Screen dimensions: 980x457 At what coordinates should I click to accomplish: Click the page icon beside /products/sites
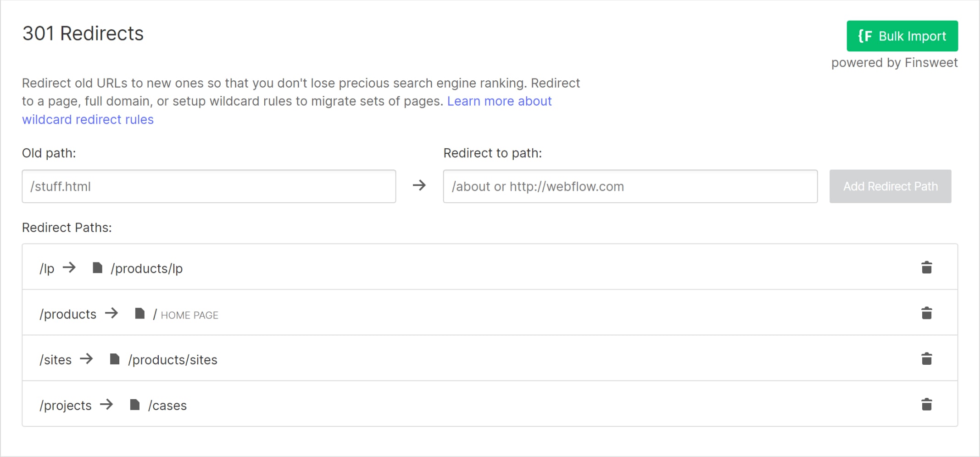pyautogui.click(x=115, y=359)
